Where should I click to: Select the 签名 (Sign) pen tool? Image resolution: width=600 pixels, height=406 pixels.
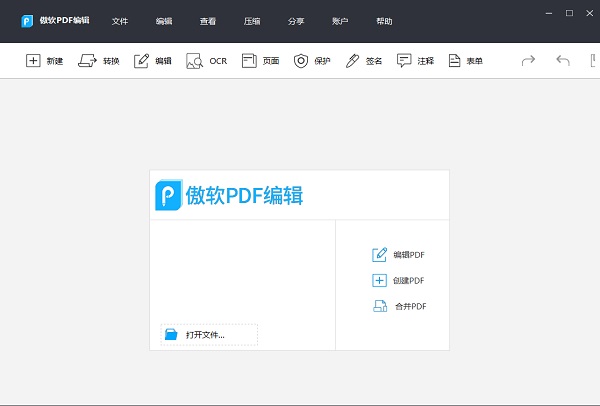[x=363, y=60]
